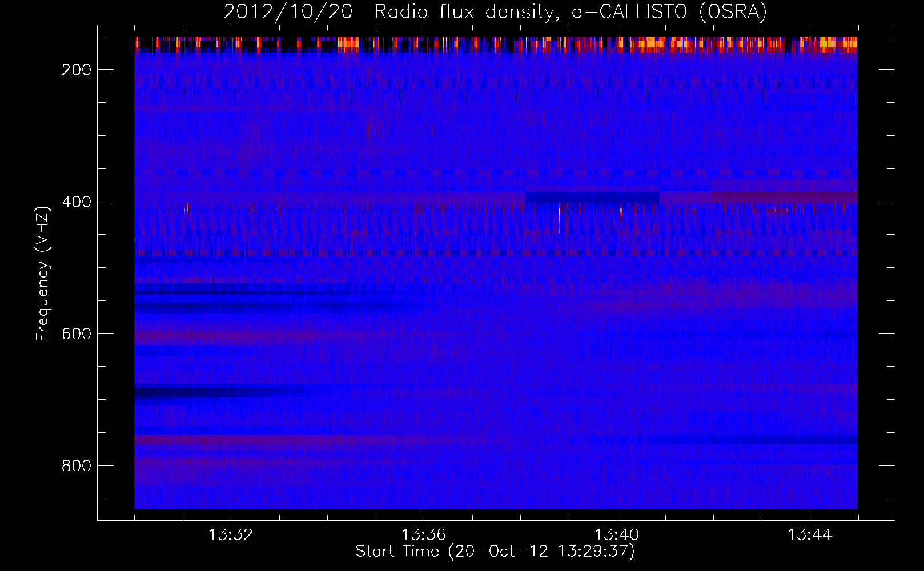Click the 200 frequency tick label
Image resolution: width=924 pixels, height=571 pixels.
77,70
